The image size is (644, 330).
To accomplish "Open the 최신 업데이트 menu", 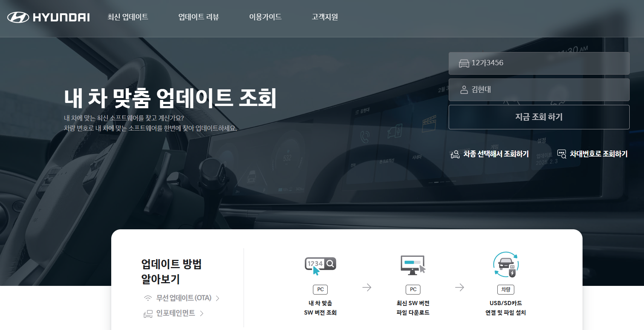I will (x=128, y=17).
